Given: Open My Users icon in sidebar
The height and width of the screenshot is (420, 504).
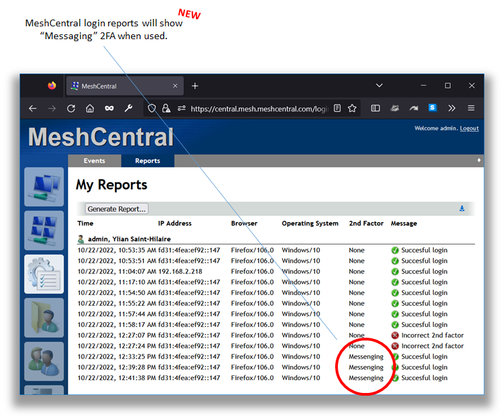Looking at the screenshot, I should pos(44,361).
